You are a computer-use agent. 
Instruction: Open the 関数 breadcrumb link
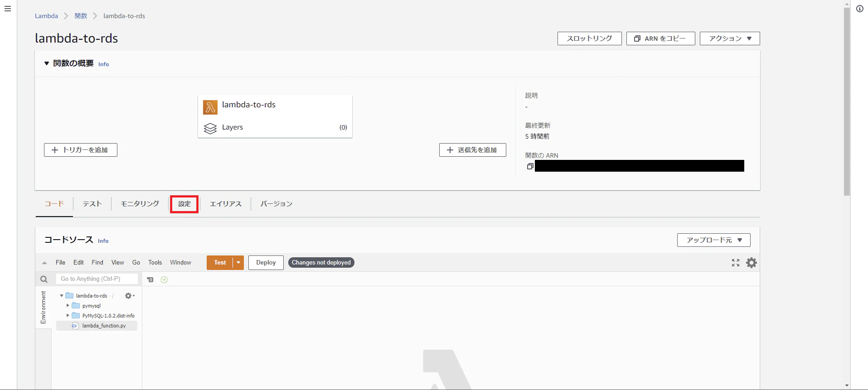81,16
